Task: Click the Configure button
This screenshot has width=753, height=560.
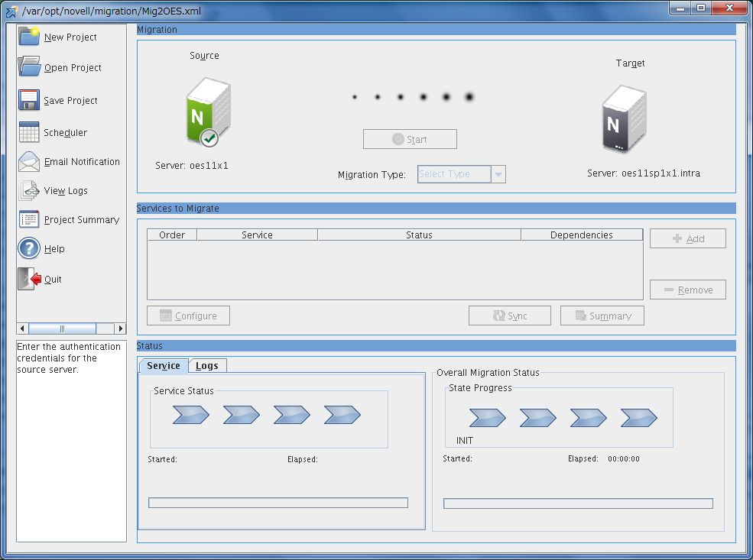Action: coord(188,316)
